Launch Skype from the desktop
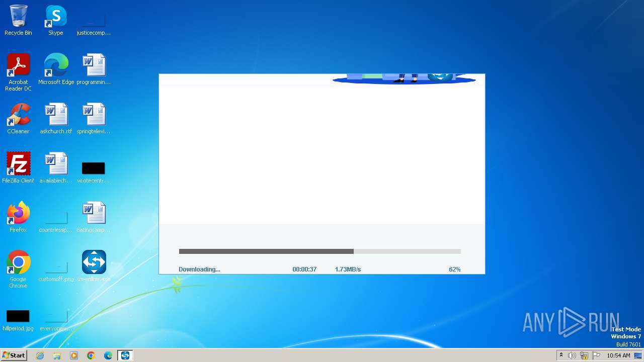Screen dimensions: 644x362 click(56, 20)
